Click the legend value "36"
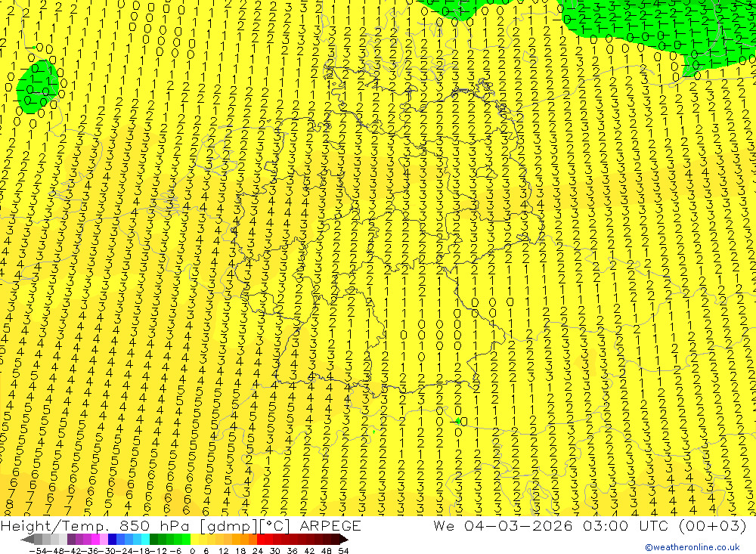Image resolution: width=756 pixels, height=554 pixels. point(292,551)
